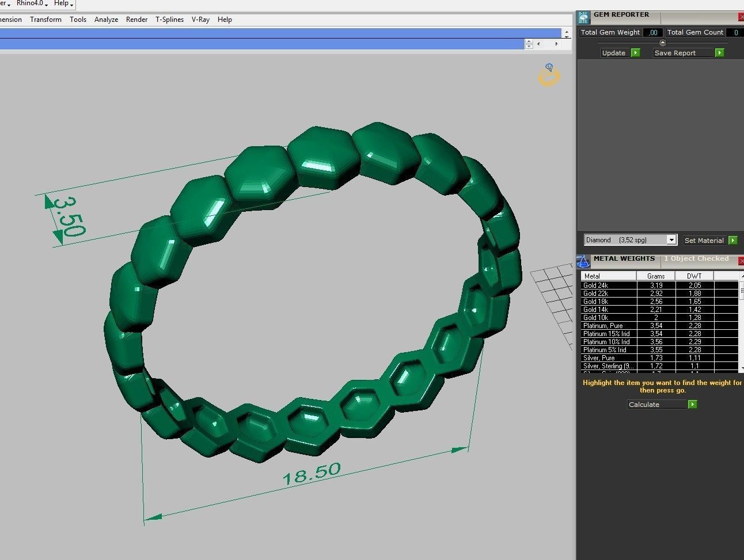This screenshot has width=744, height=560.
Task: Select the Gold 10k row
Action: click(660, 318)
